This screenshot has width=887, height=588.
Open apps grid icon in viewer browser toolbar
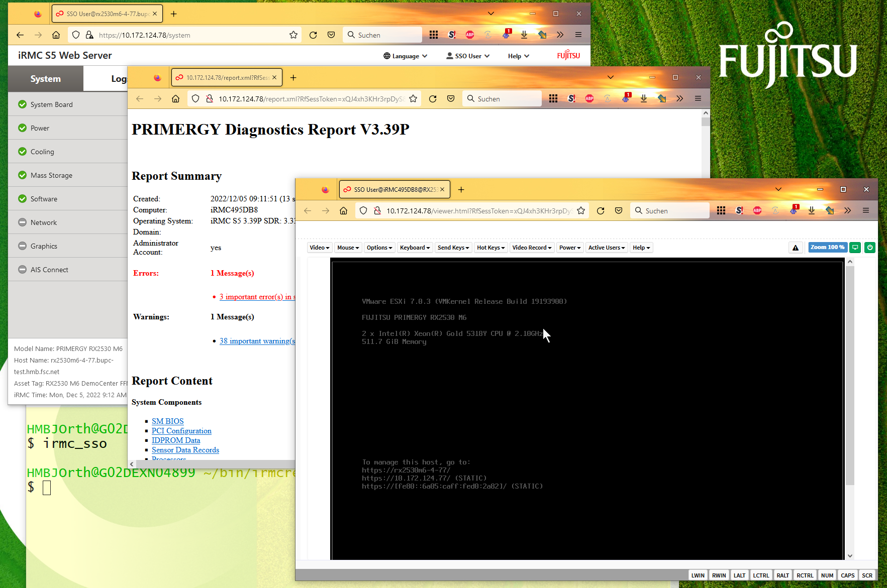coord(721,211)
